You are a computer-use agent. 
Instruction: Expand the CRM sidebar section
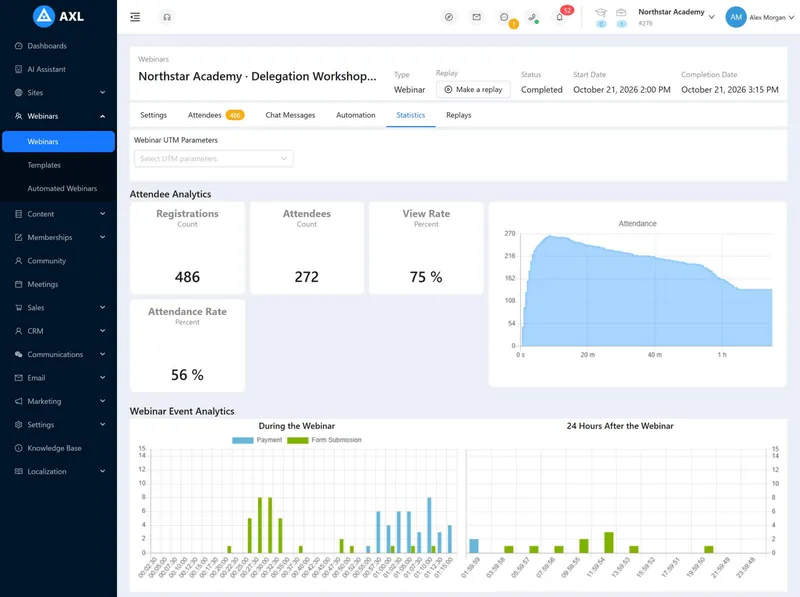pos(58,331)
